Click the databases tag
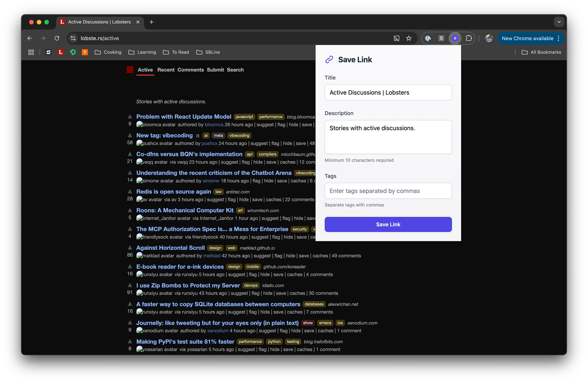This screenshot has width=588, height=383. [314, 304]
